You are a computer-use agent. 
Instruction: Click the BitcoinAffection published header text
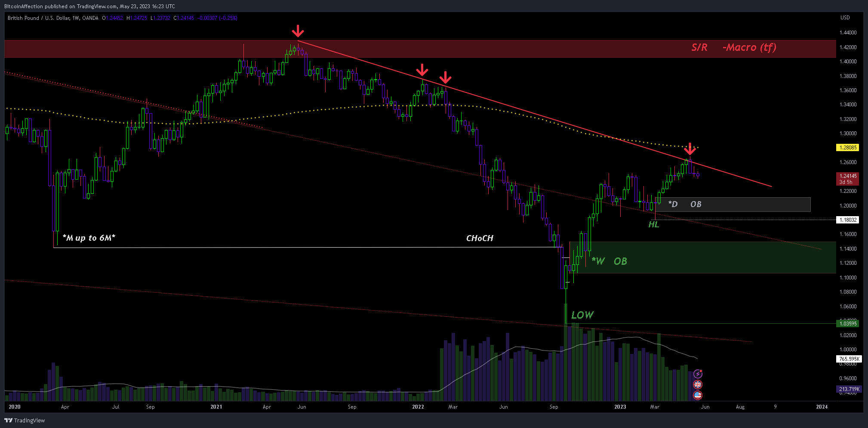(89, 6)
